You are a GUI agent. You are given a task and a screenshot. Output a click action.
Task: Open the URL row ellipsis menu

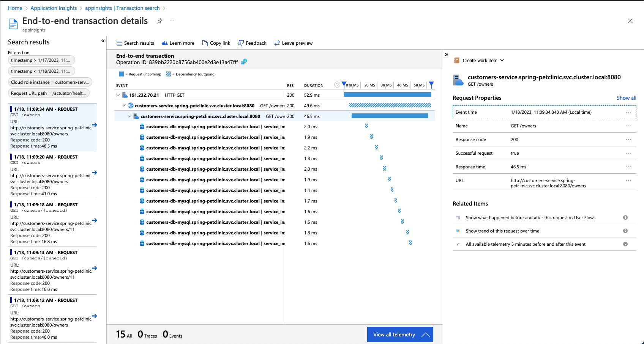(629, 181)
